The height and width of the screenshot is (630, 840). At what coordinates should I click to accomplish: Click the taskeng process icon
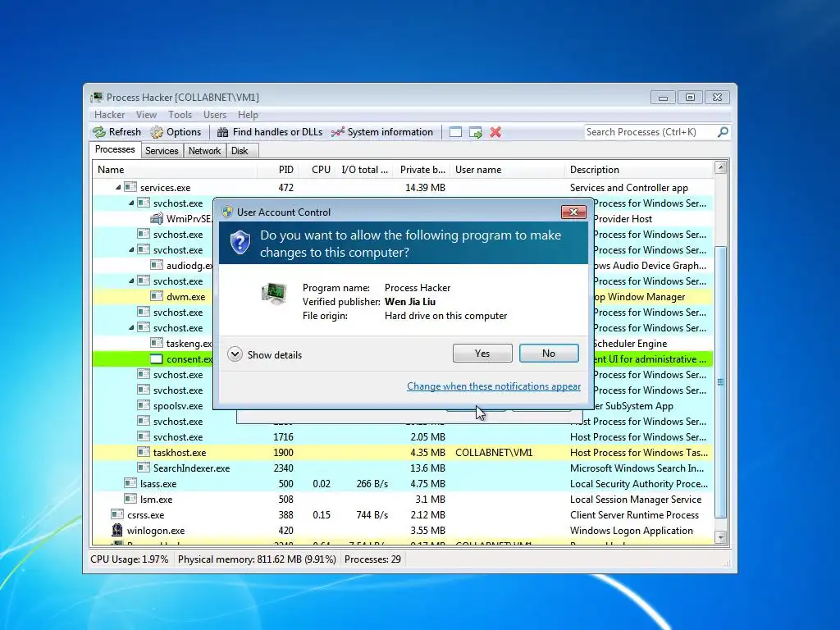(157, 343)
